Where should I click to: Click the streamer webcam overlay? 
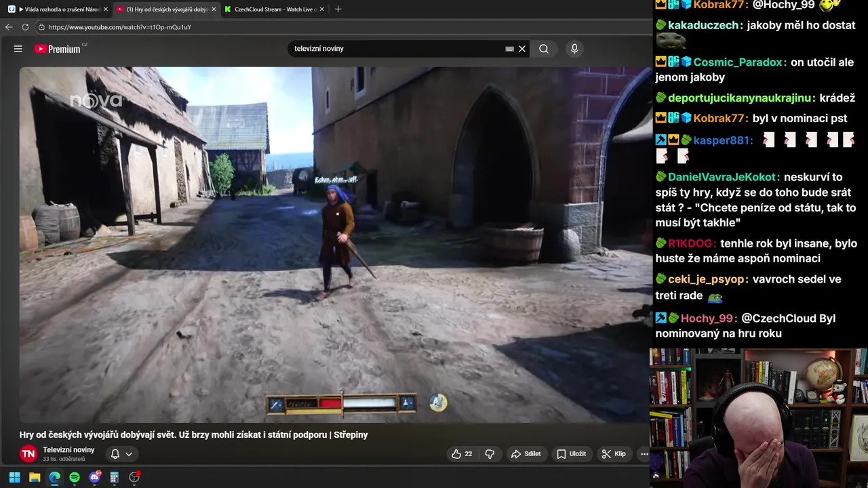click(x=759, y=418)
